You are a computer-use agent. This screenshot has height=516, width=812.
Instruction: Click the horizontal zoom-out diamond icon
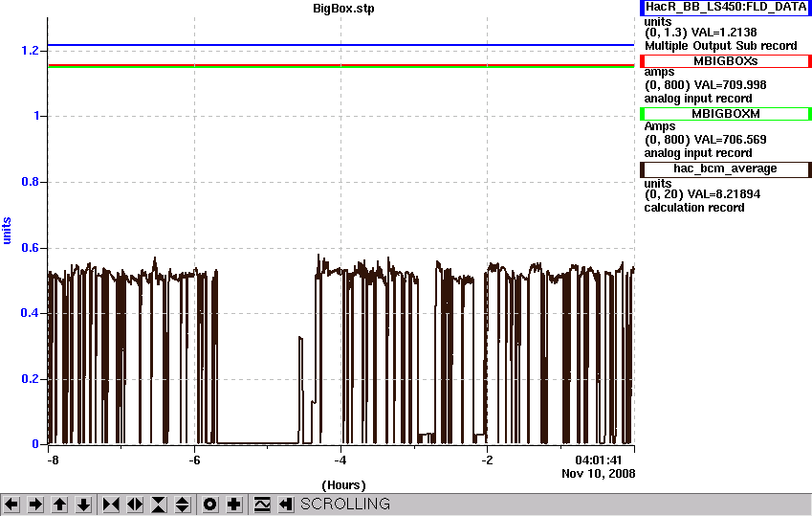(135, 505)
